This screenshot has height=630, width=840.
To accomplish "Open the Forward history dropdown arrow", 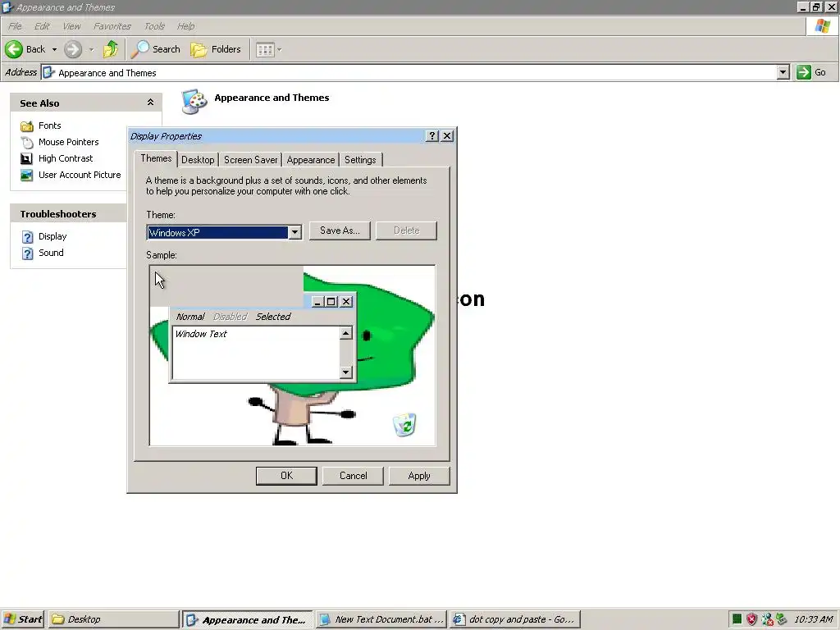I will point(91,49).
